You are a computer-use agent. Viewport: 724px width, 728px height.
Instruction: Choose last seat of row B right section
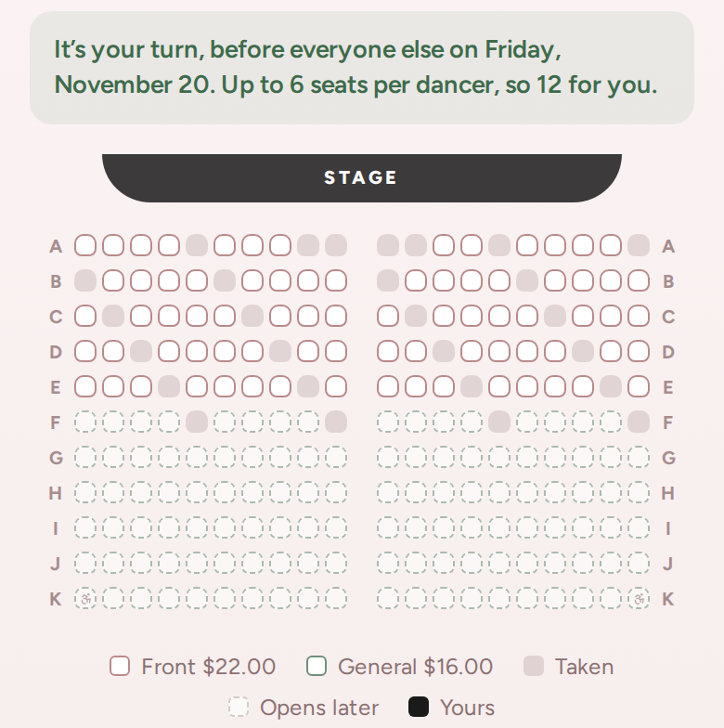tap(639, 280)
